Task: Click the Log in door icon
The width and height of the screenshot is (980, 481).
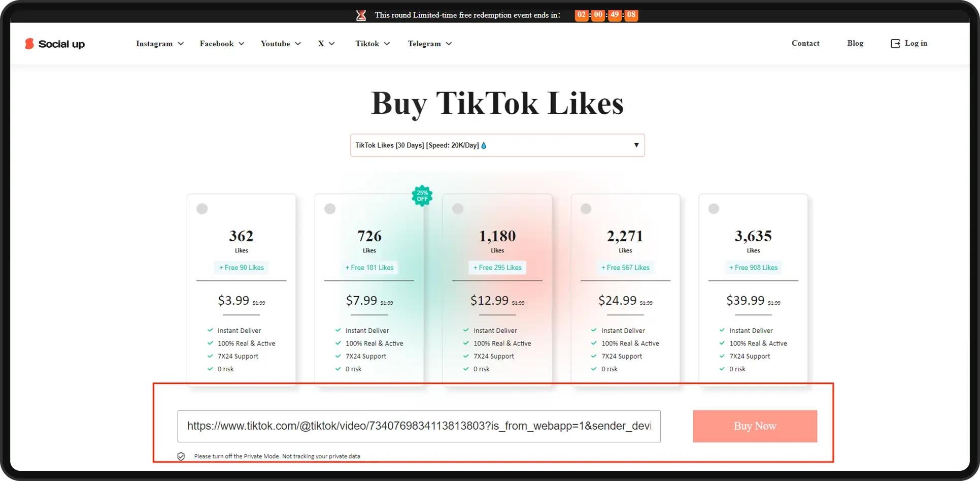Action: [895, 44]
